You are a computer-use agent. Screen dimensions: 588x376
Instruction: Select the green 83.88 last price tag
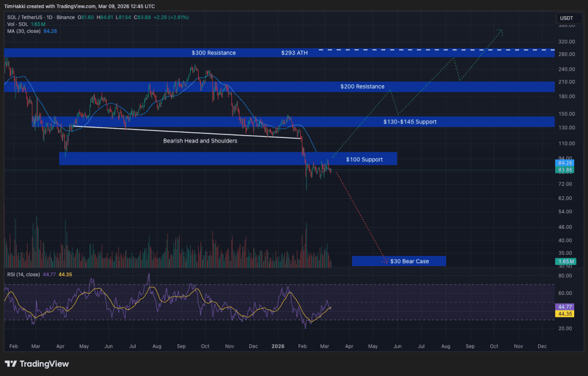(x=564, y=170)
